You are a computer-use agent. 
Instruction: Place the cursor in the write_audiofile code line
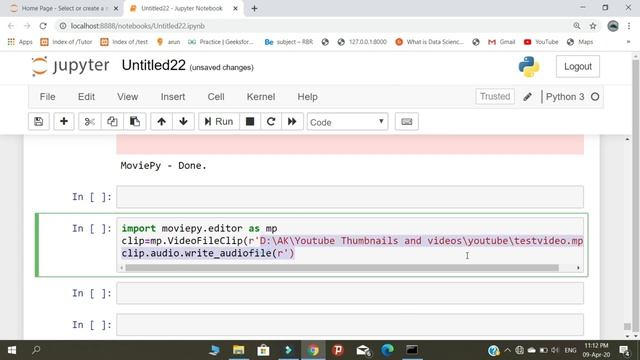(208, 253)
